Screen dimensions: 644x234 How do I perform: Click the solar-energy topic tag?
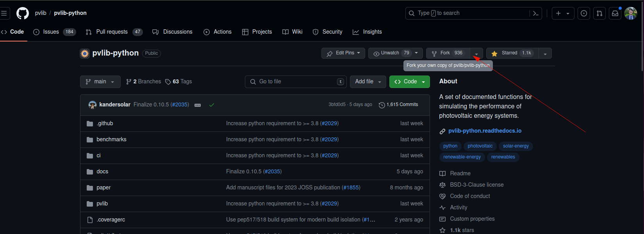coord(516,146)
